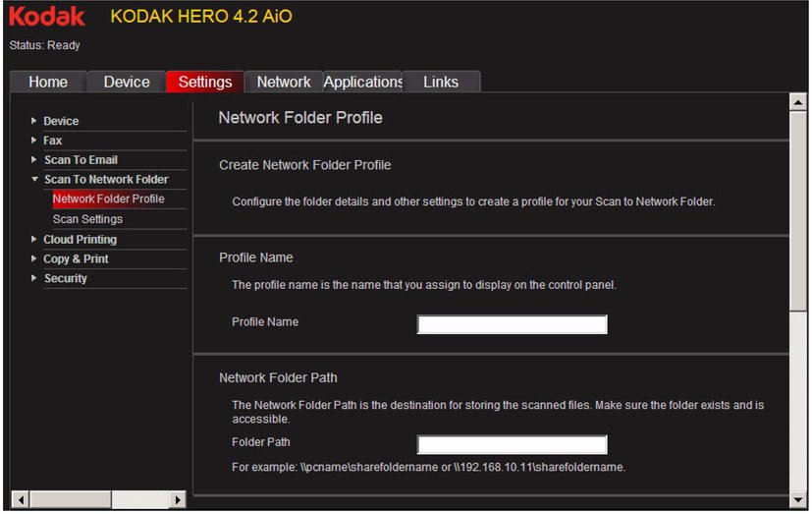Expand the Device section in sidebar
The width and height of the screenshot is (812, 514).
click(x=61, y=121)
